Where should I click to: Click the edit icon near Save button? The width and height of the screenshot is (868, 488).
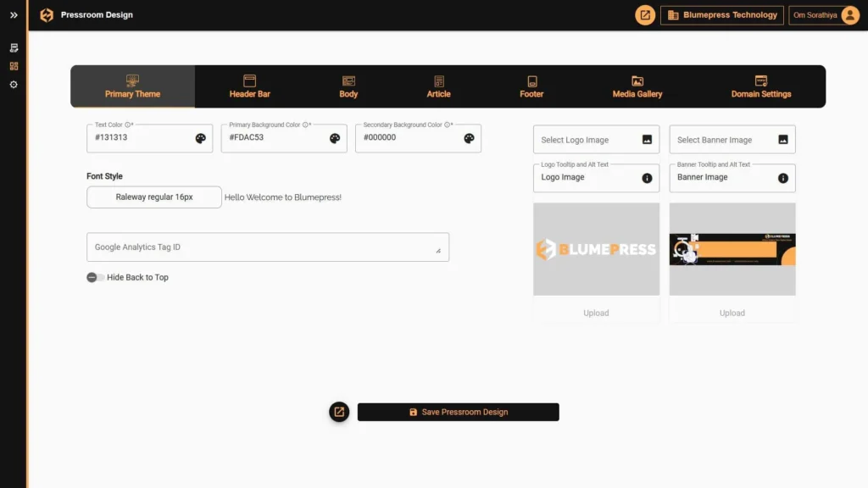pyautogui.click(x=339, y=412)
